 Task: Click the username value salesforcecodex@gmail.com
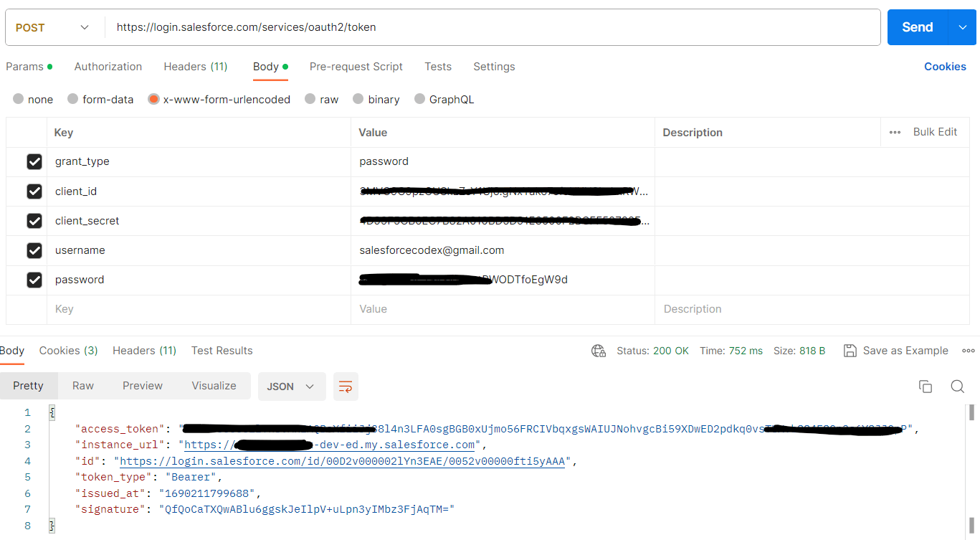pos(432,250)
